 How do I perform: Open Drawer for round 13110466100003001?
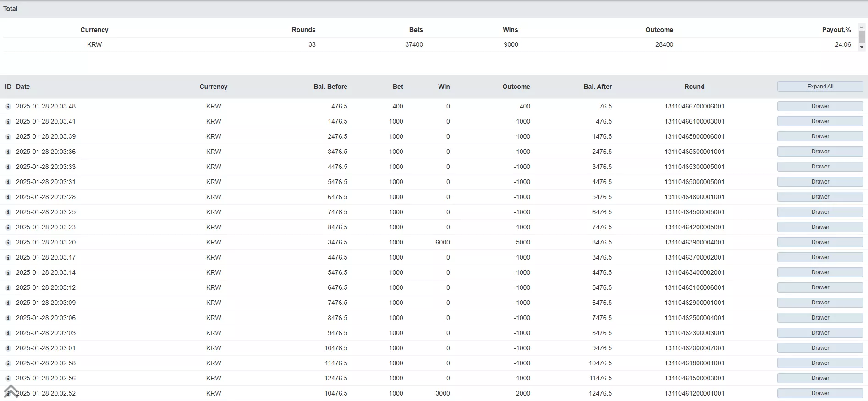(820, 121)
